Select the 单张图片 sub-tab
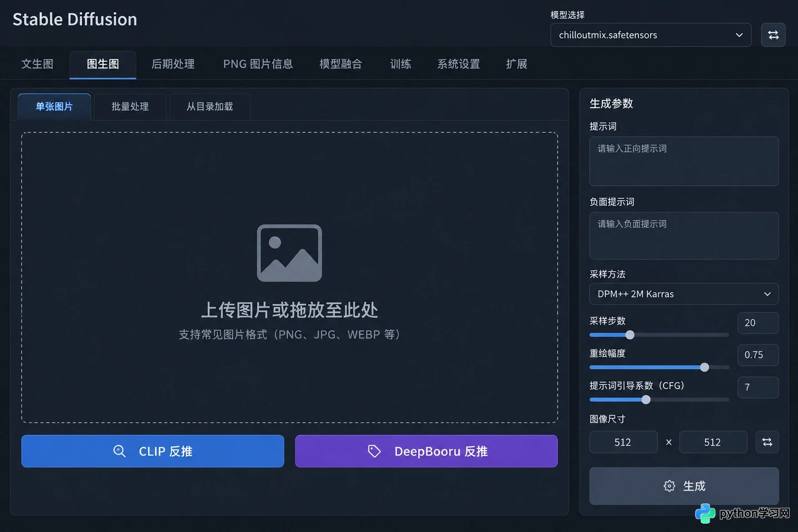798x532 pixels. 54,107
